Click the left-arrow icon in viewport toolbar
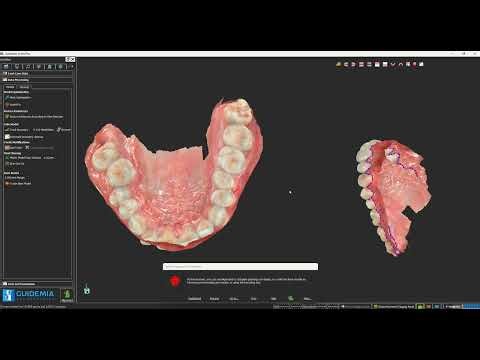The image size is (480, 360). click(346, 64)
